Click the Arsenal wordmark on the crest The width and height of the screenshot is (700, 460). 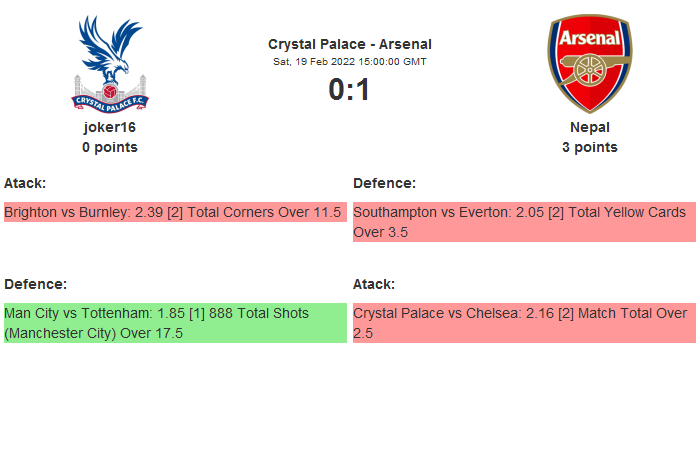click(x=589, y=37)
